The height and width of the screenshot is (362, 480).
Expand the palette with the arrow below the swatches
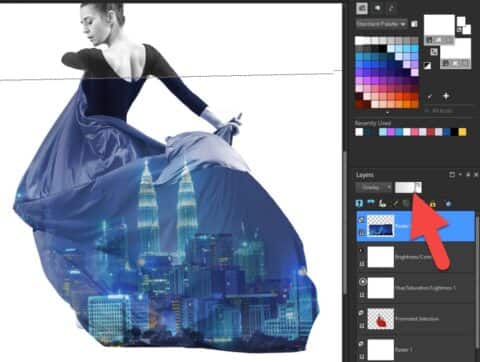[387, 113]
